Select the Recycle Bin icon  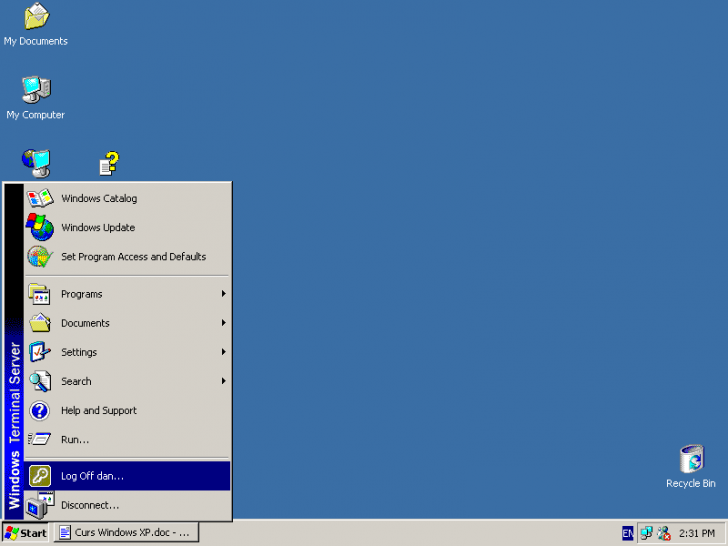(x=692, y=459)
